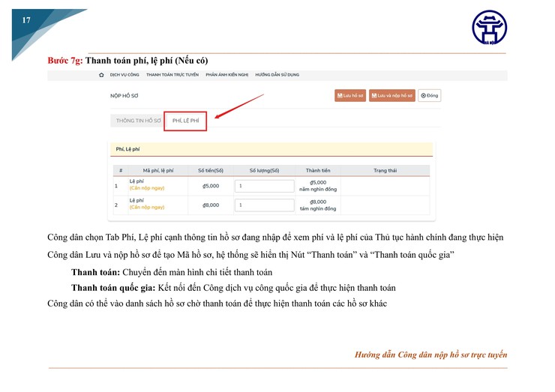The image size is (555, 392).
Task: Open the DỊCH VỤ CÔNG menu
Action: tap(124, 75)
